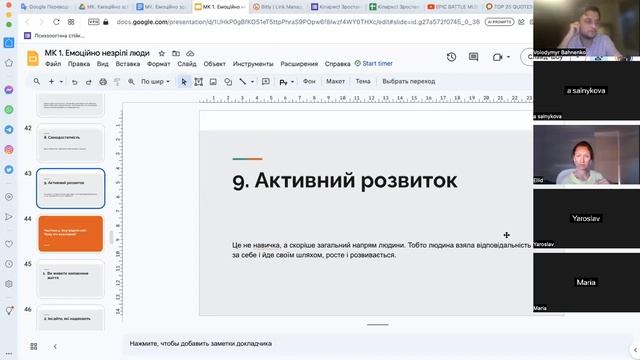Open the Вставка menu
This screenshot has width=640, height=360.
[128, 64]
